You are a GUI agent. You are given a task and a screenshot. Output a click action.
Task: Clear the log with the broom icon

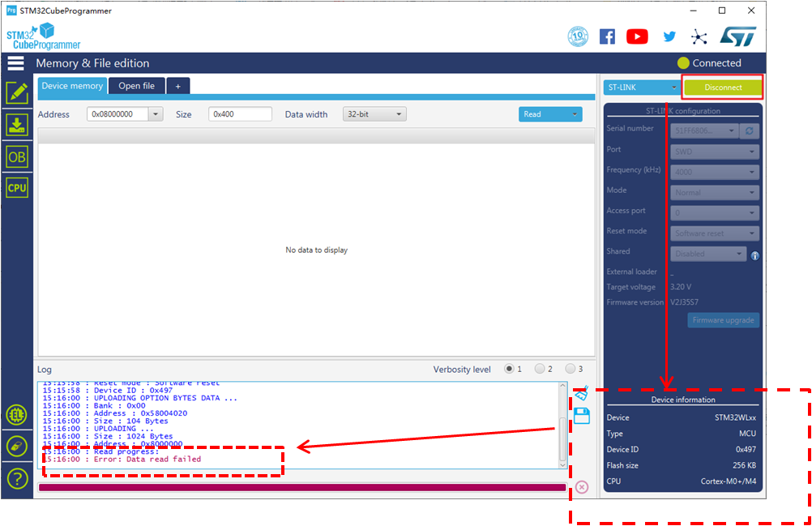pyautogui.click(x=582, y=393)
